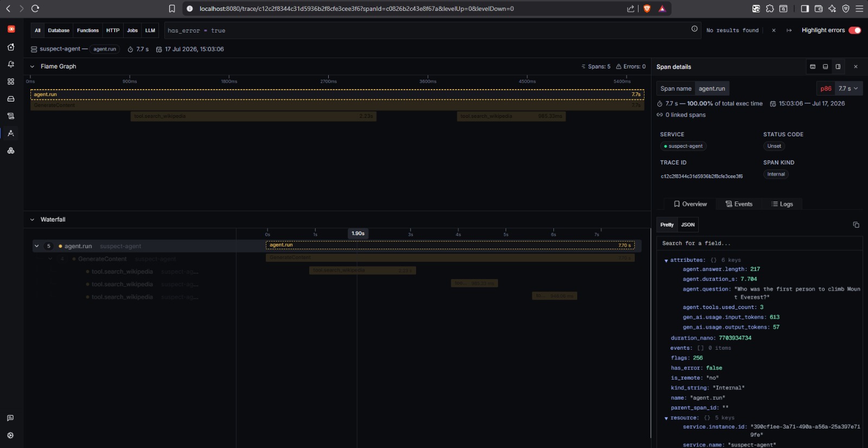The height and width of the screenshot is (448, 868).
Task: Select the HTTP filter tab
Action: [x=113, y=31]
